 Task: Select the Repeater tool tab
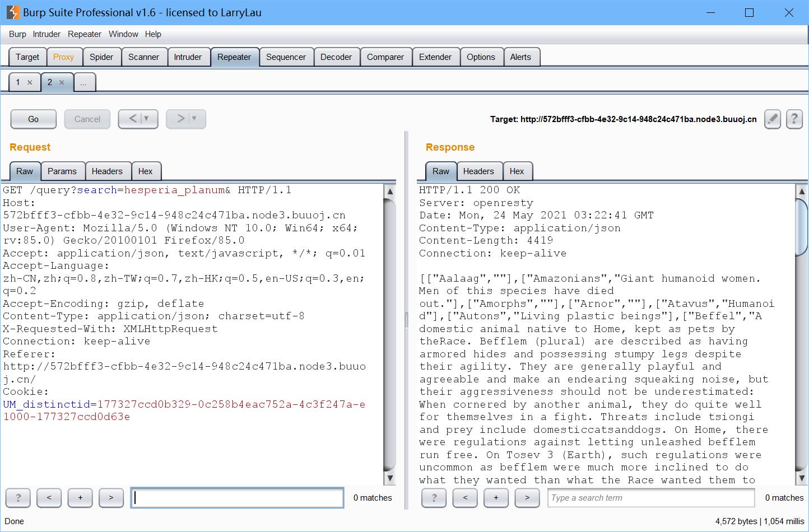[234, 57]
